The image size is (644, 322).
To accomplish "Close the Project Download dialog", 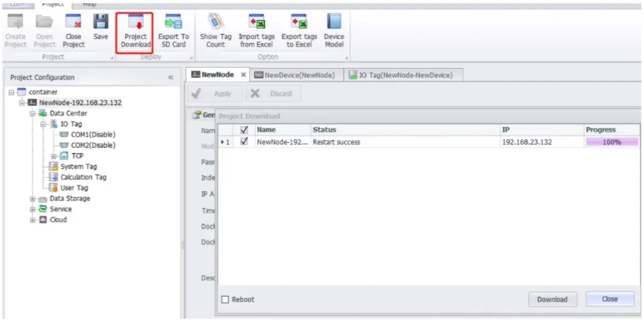I will [x=610, y=299].
